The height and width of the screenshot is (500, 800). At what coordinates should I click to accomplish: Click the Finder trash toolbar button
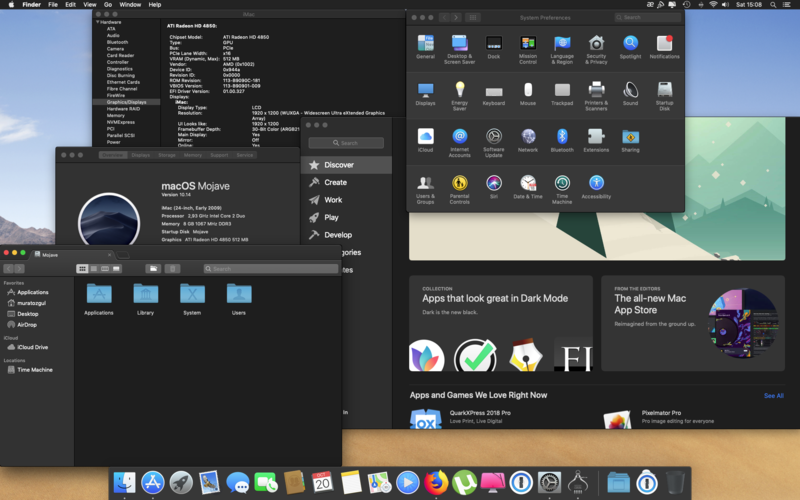click(x=172, y=269)
